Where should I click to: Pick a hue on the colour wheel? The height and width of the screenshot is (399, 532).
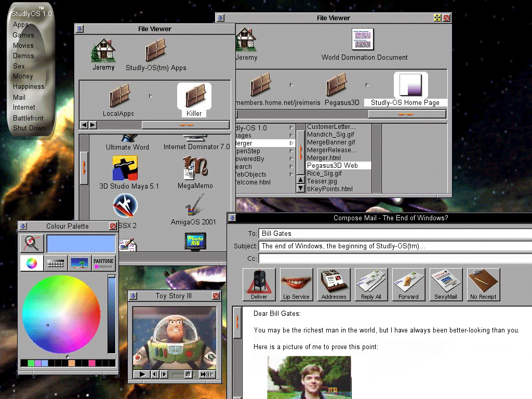coord(61,314)
